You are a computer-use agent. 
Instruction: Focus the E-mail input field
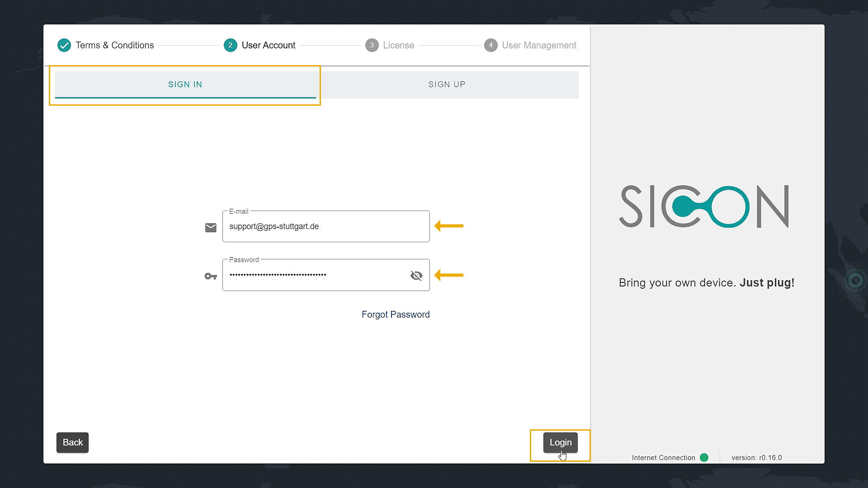(325, 226)
